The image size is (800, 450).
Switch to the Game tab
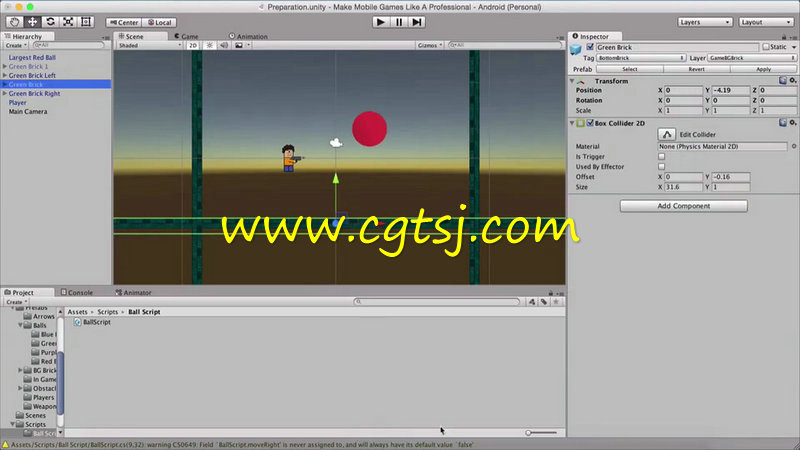pyautogui.click(x=186, y=36)
